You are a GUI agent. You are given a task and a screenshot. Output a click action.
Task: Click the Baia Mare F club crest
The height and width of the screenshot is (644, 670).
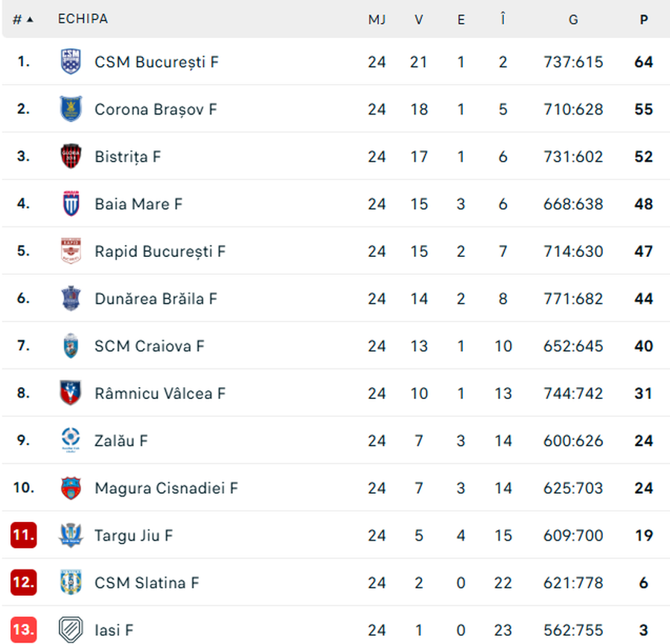tap(71, 203)
